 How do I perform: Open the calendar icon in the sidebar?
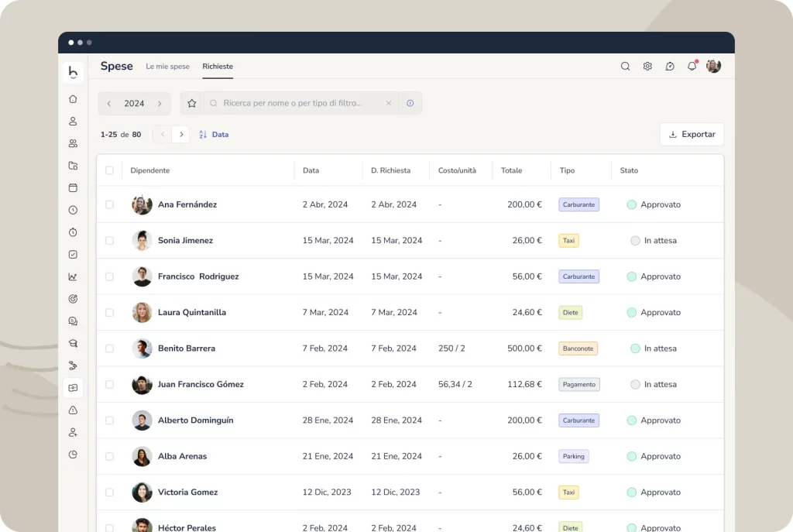[73, 187]
